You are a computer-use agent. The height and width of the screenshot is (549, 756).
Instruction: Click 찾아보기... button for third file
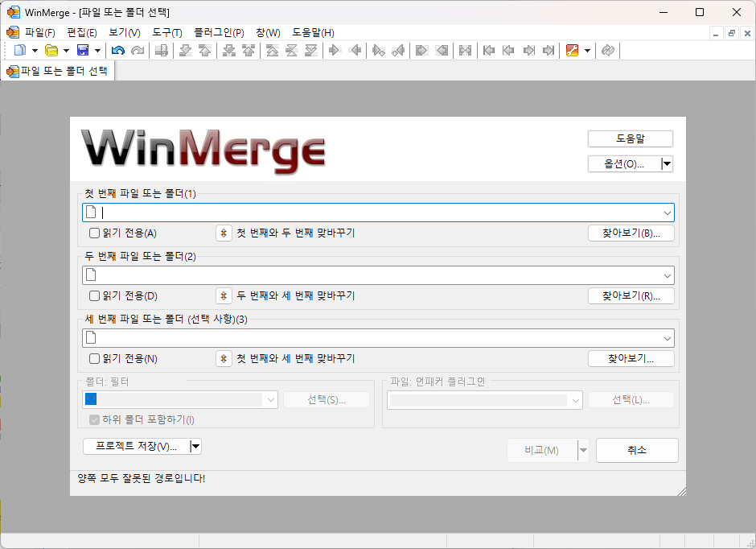tap(631, 358)
